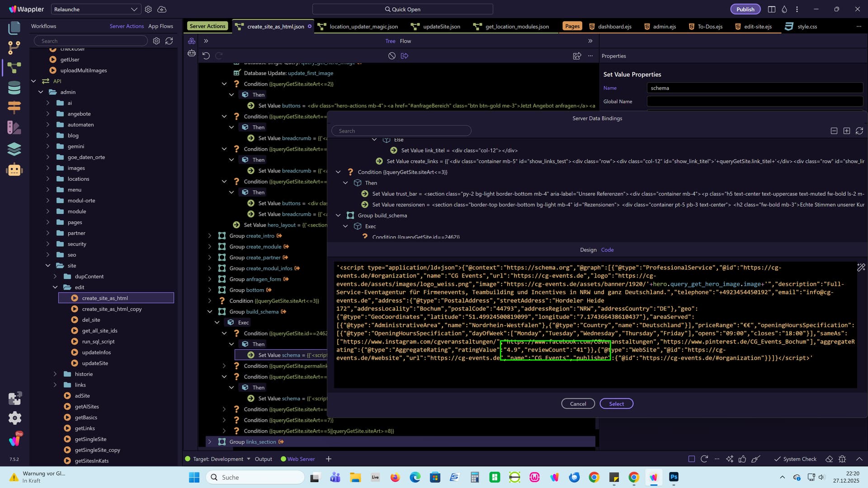Viewport: 868px width, 488px height.
Task: Click the Global Name input field
Action: (x=755, y=102)
